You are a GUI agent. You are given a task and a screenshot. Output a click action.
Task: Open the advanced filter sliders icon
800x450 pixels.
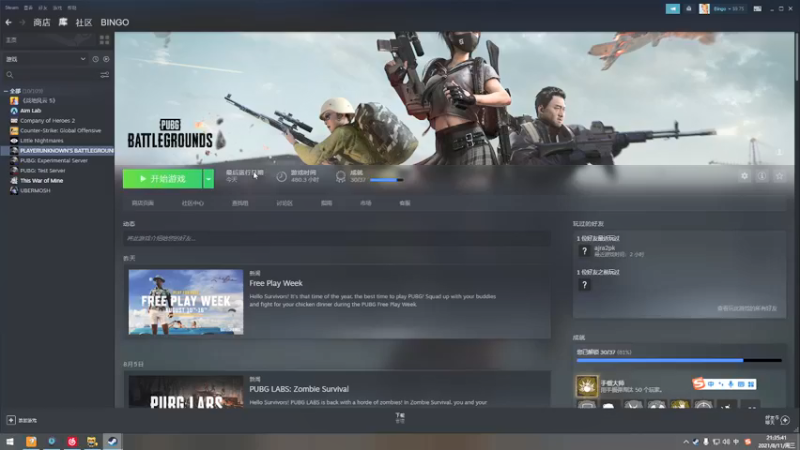tap(105, 75)
